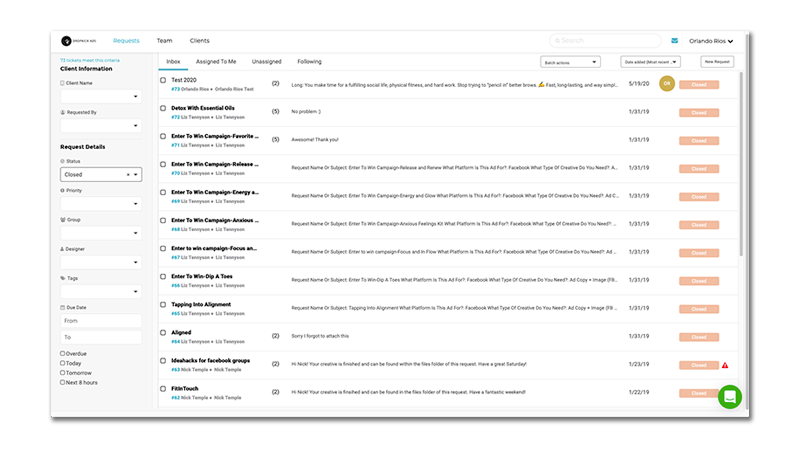Go to the Team nav item

164,41
